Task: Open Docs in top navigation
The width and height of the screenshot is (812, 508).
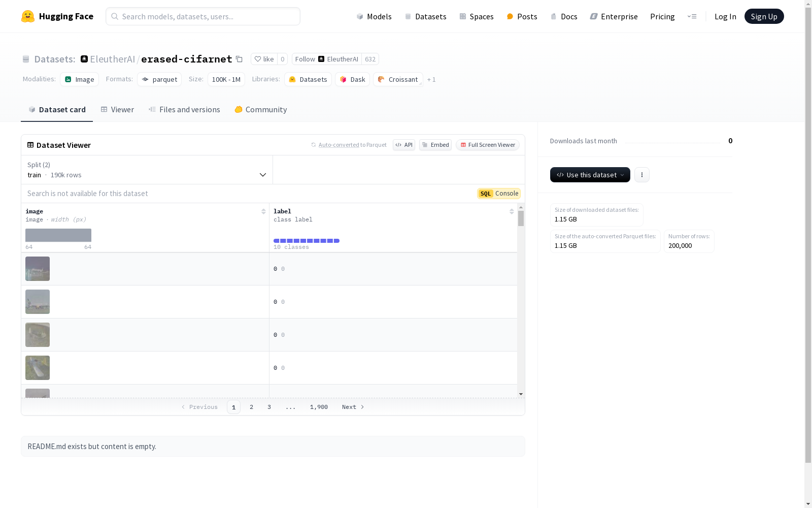Action: click(x=564, y=16)
